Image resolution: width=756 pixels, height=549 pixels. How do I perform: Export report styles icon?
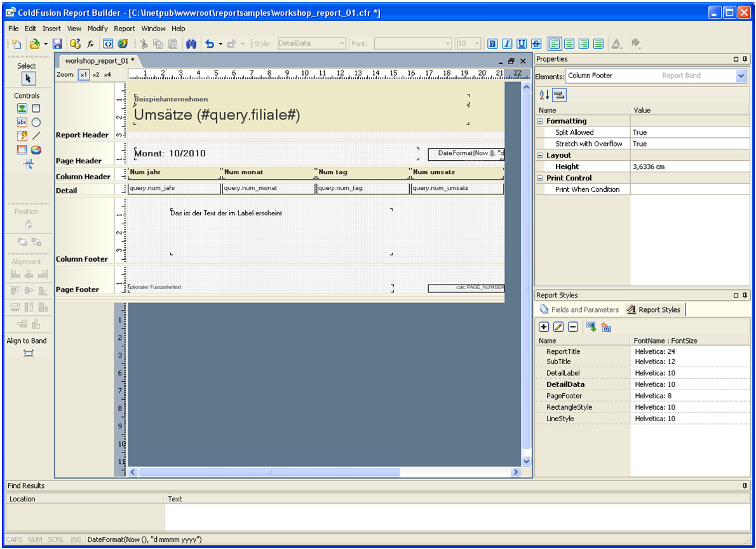point(606,327)
